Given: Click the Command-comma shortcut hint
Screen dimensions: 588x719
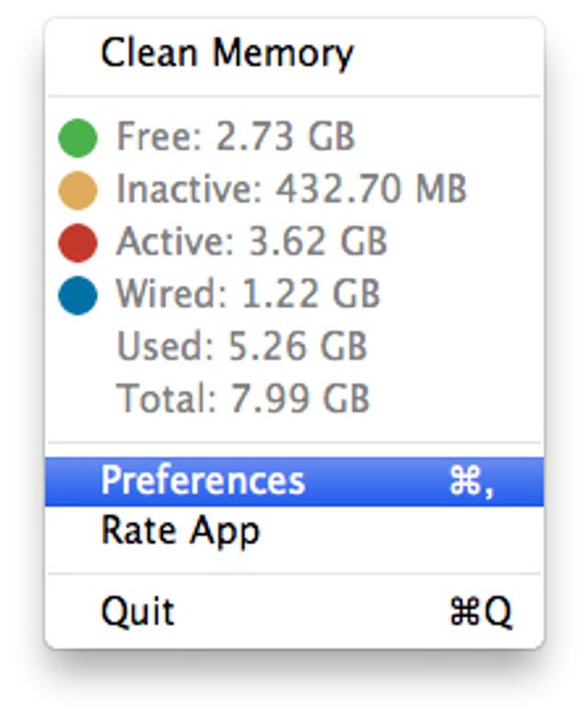Looking at the screenshot, I should [x=471, y=482].
